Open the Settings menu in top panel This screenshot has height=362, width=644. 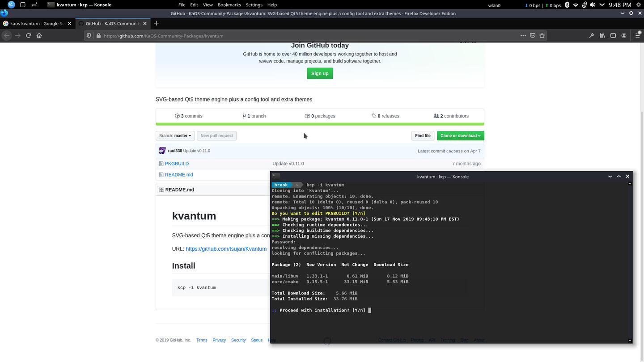point(254,5)
